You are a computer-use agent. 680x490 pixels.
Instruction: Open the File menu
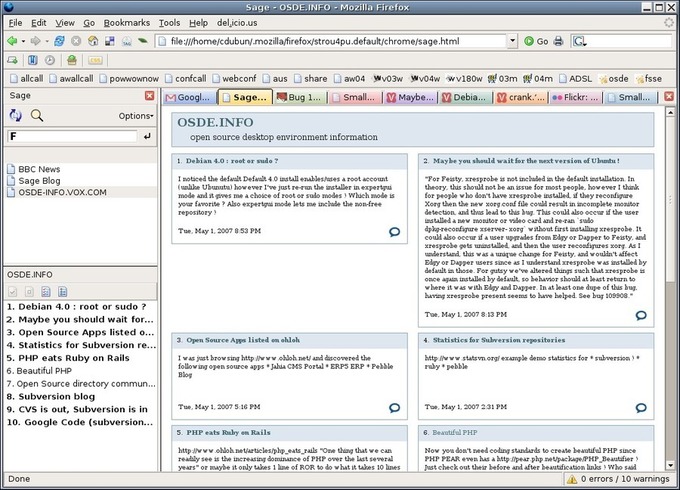click(15, 23)
